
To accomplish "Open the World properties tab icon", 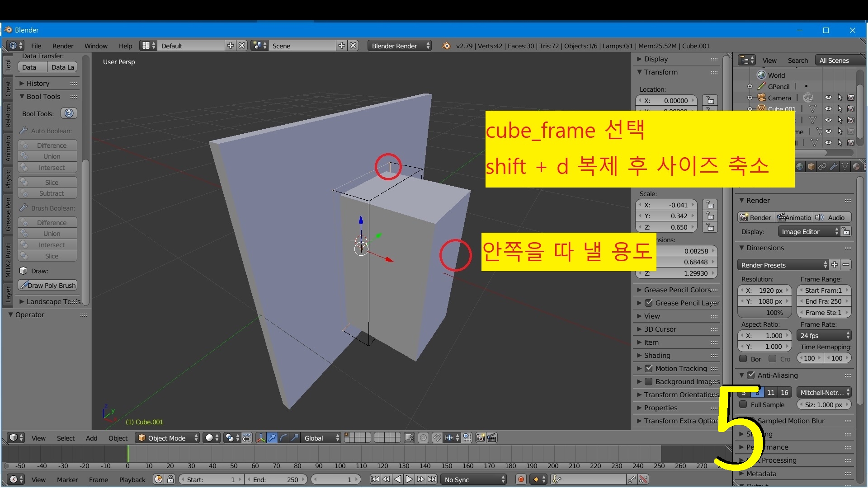I will point(800,167).
